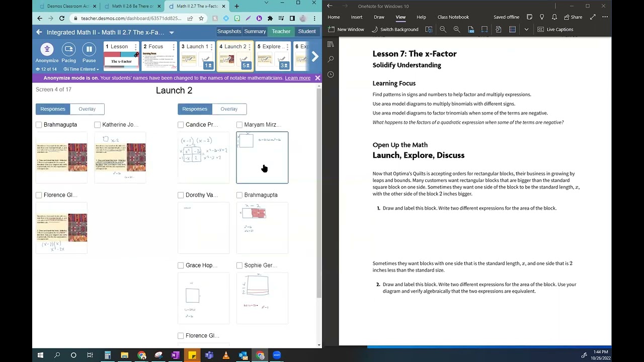This screenshot has height=362, width=644.
Task: Enter OneNote full screen mode
Action: (x=593, y=17)
